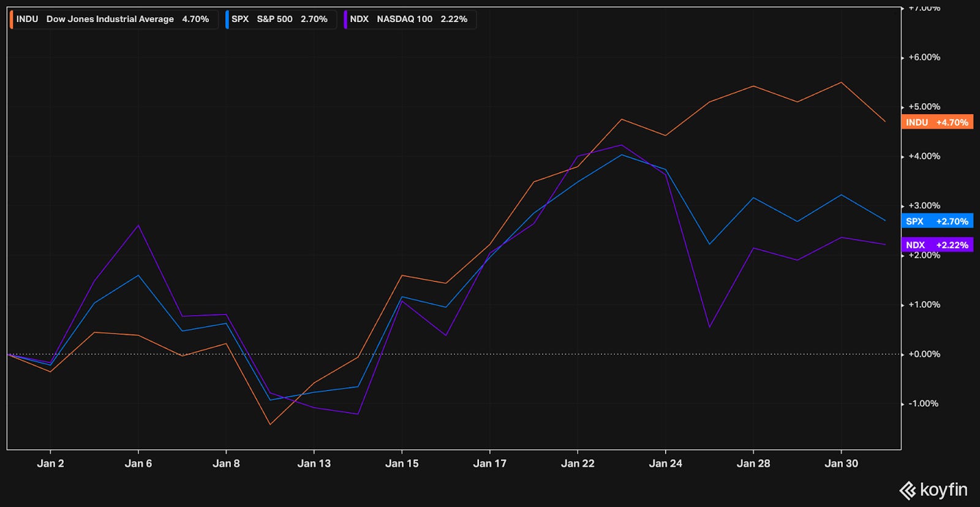Viewport: 980px width, 507px height.
Task: Click the 2.70% value in SPX legend
Action: 314,19
